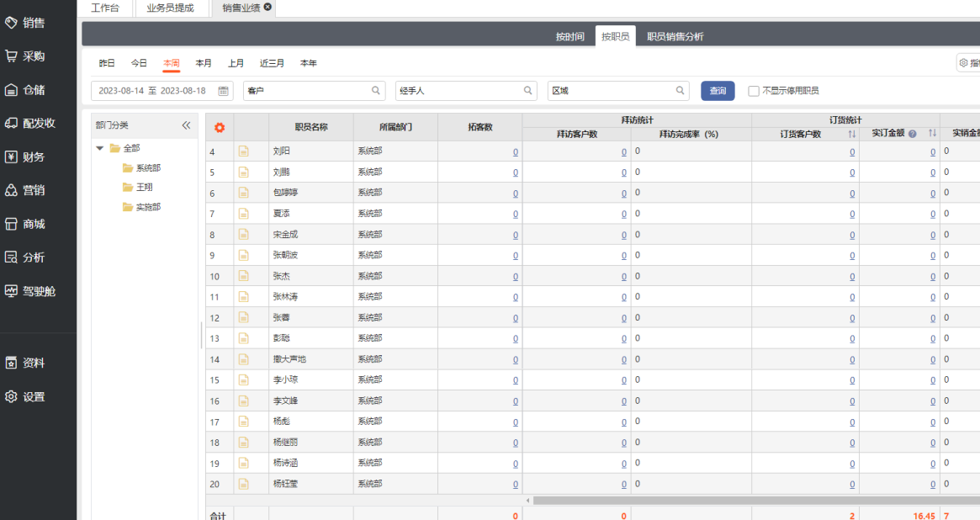This screenshot has height=520, width=980.
Task: Click the help icon next to 实订金额
Action: 912,134
